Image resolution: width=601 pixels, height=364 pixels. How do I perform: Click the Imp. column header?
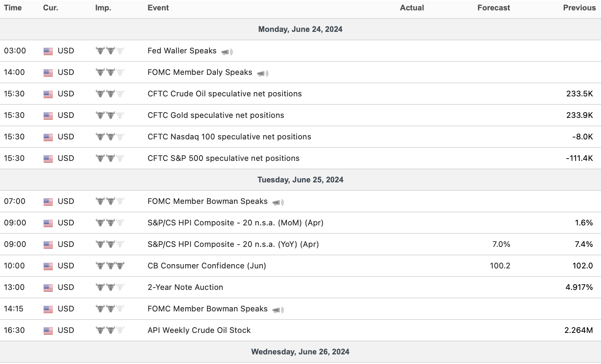click(103, 8)
